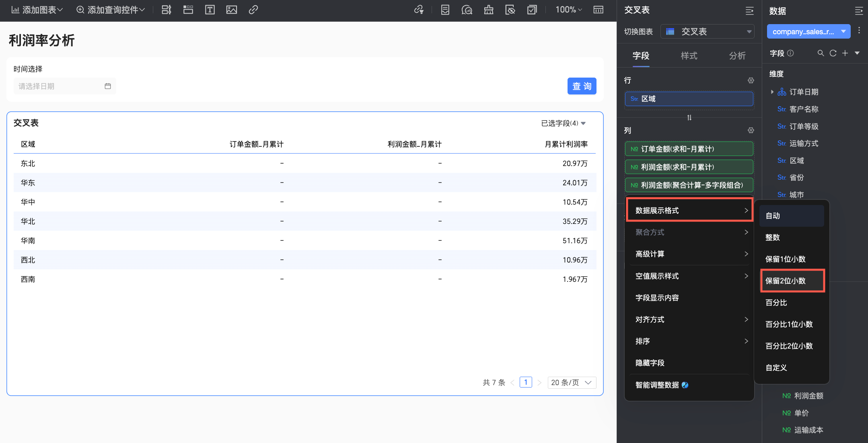Click the linkage settings icon in toolbar
Viewport: 868px width, 443px height.
419,10
